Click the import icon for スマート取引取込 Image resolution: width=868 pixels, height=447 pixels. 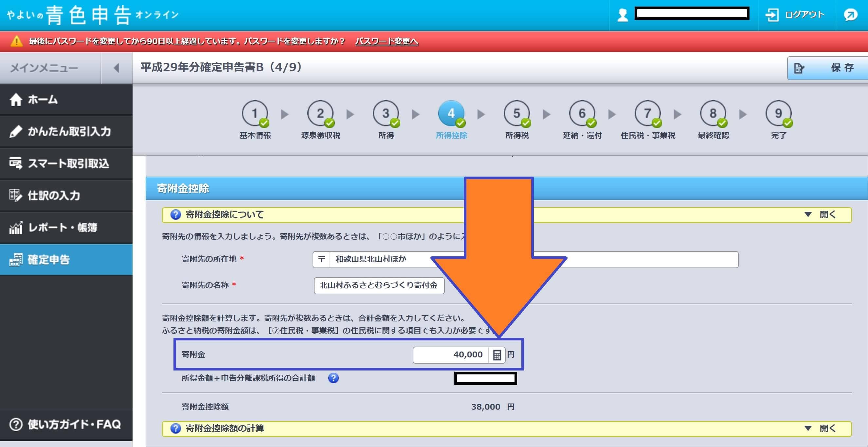(x=15, y=163)
